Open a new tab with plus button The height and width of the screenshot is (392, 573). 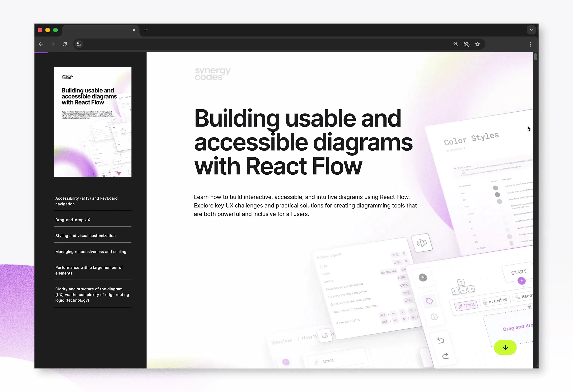[x=146, y=30]
